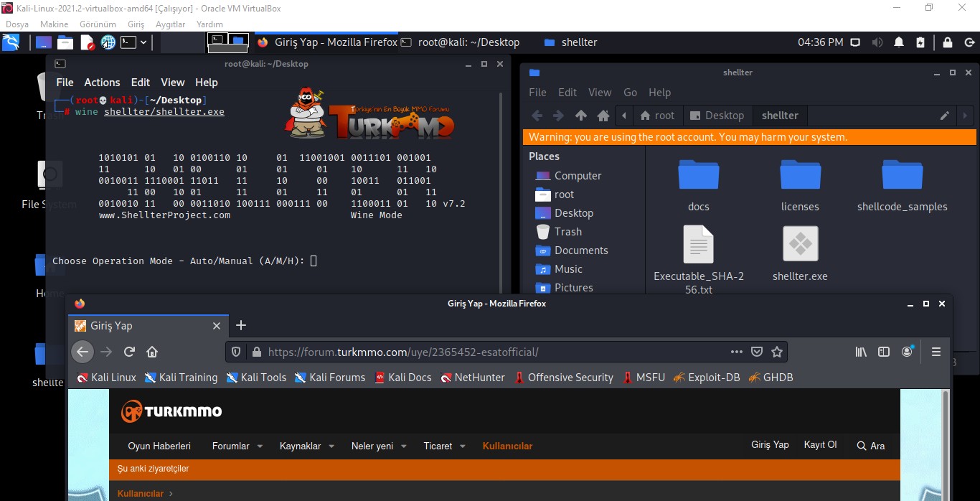The height and width of the screenshot is (501, 980).
Task: Save the page to Pocket
Action: pyautogui.click(x=757, y=352)
